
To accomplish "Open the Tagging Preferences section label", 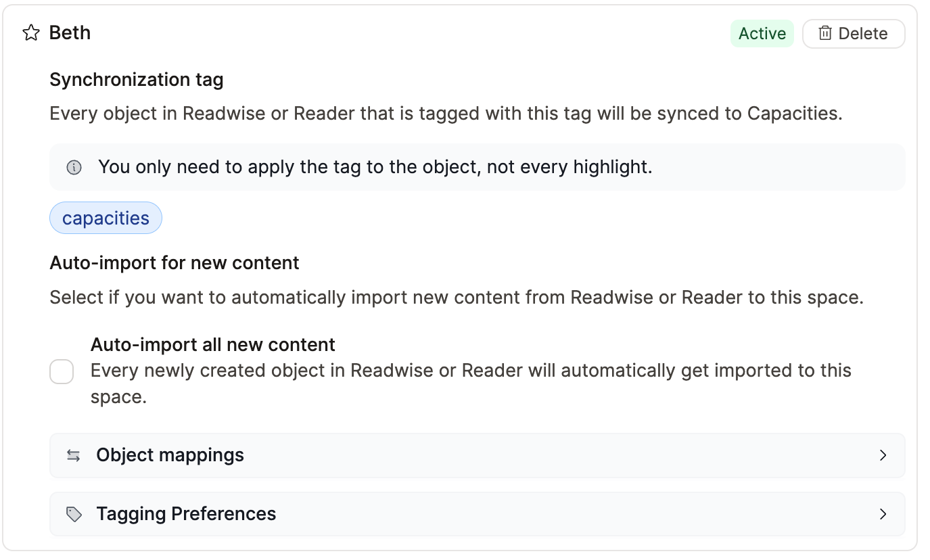I will (186, 514).
